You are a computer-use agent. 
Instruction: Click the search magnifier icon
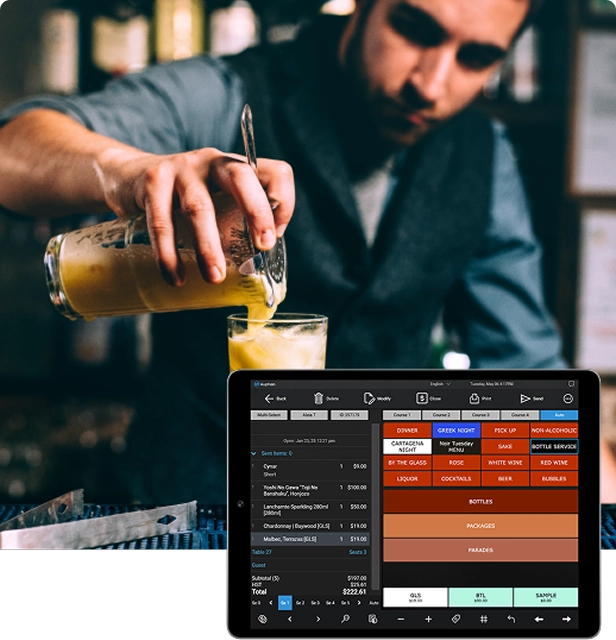[x=344, y=620]
